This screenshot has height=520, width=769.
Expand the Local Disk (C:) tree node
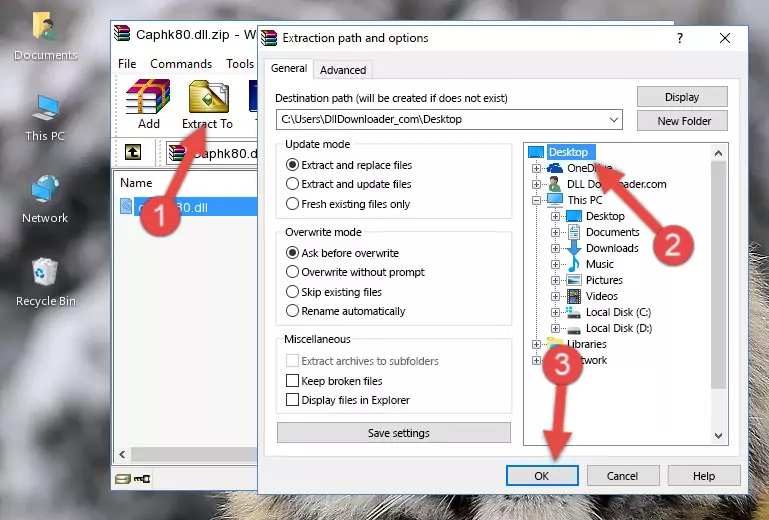click(555, 312)
